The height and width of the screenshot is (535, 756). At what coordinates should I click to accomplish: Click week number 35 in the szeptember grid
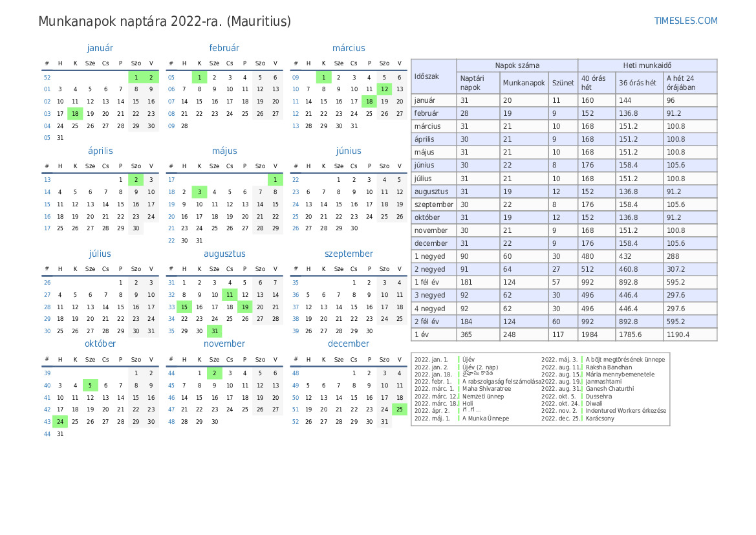pyautogui.click(x=296, y=283)
